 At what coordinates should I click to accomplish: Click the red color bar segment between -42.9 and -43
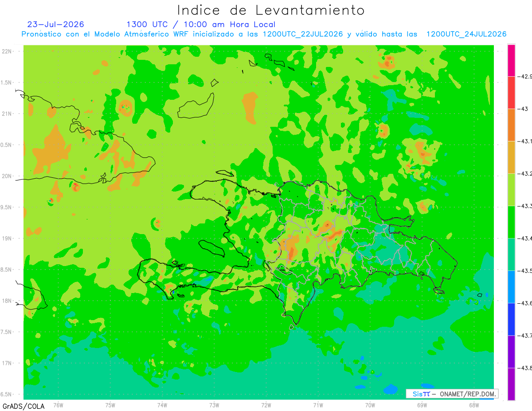511,93
